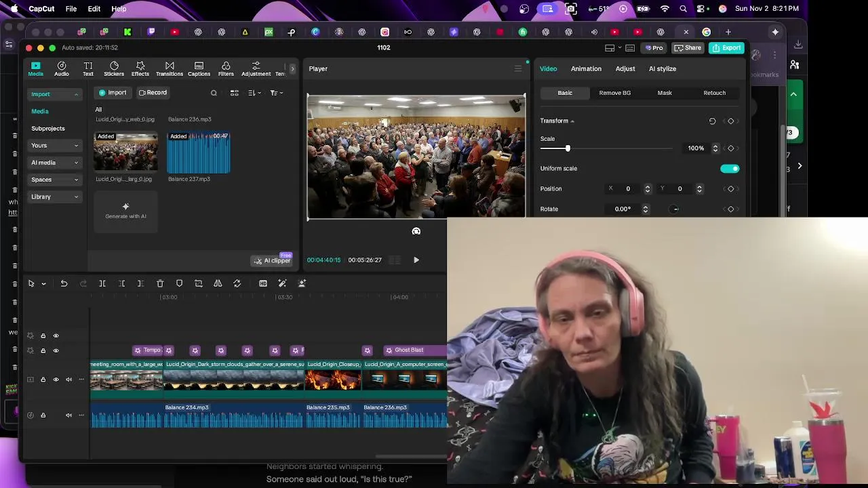Lock the main video track

[43, 380]
